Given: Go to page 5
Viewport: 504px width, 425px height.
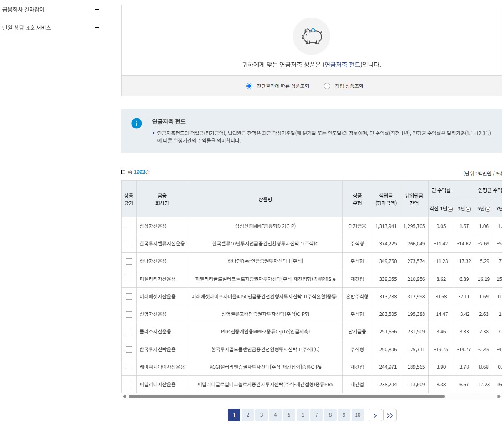Looking at the screenshot, I should tap(289, 415).
